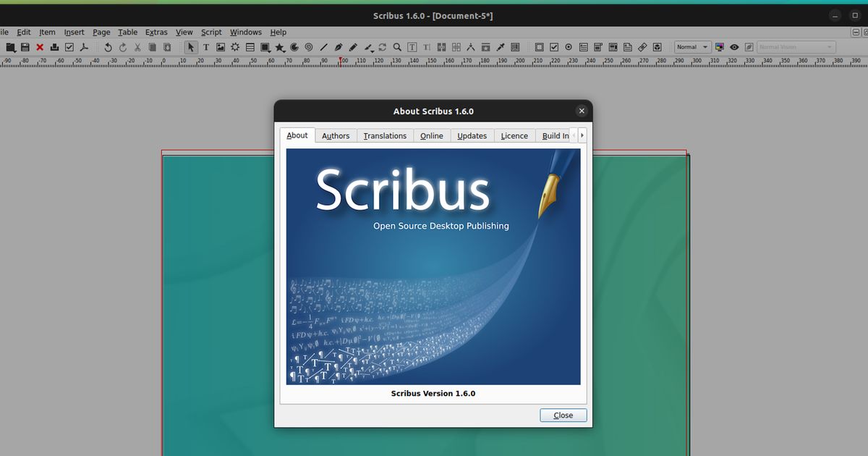The image size is (868, 456).
Task: Click the Edit Contents of Frame tool
Action: [412, 47]
